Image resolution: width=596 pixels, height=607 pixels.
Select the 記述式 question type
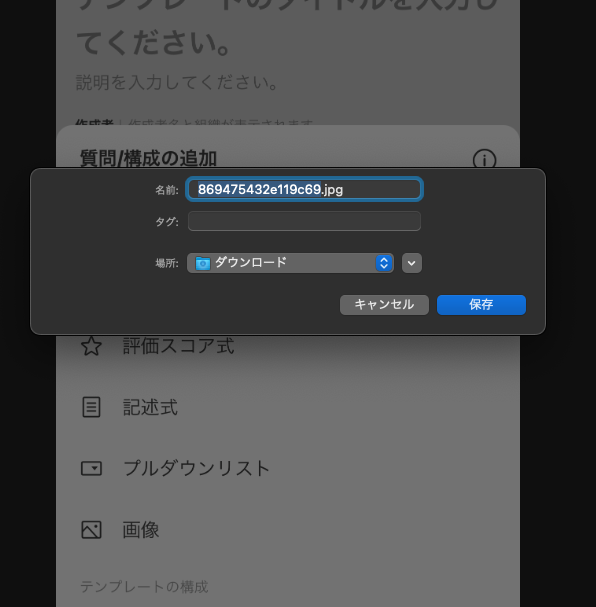(x=150, y=407)
